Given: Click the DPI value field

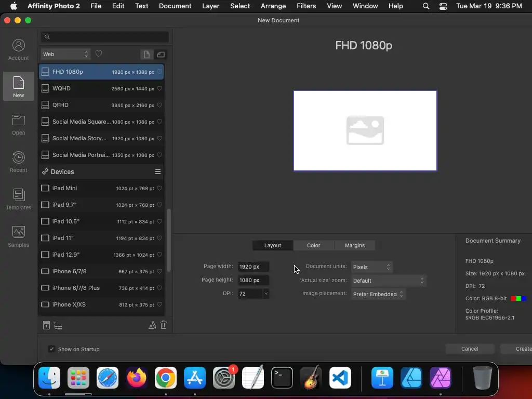Looking at the screenshot, I should point(250,294).
